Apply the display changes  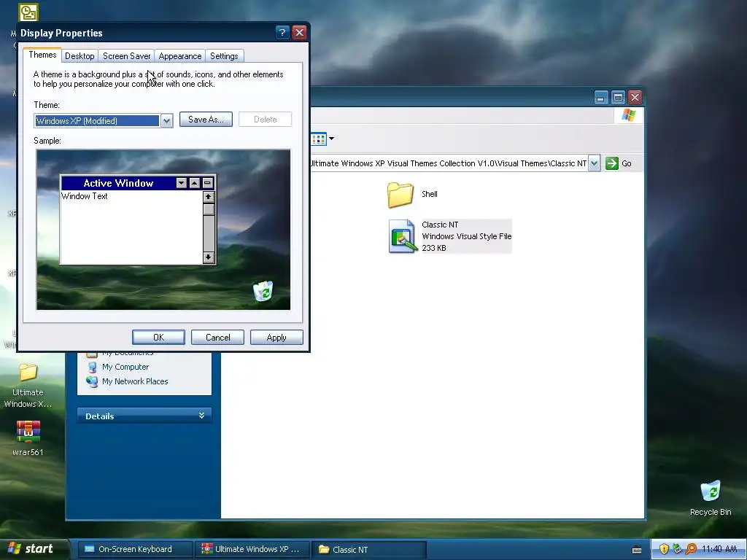pos(276,337)
